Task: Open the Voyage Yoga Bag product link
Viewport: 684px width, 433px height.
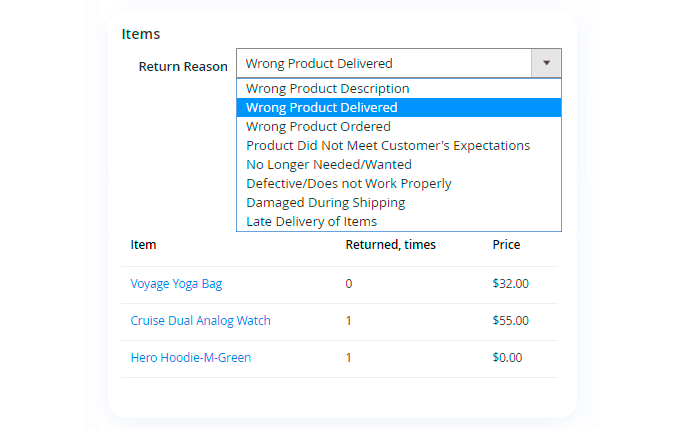Action: [176, 284]
